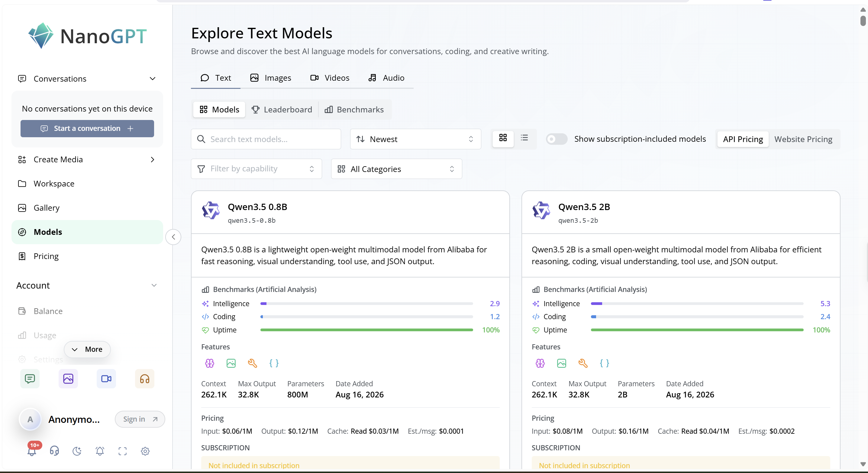This screenshot has width=868, height=473.
Task: Open the Newest sort dropdown
Action: 415,139
